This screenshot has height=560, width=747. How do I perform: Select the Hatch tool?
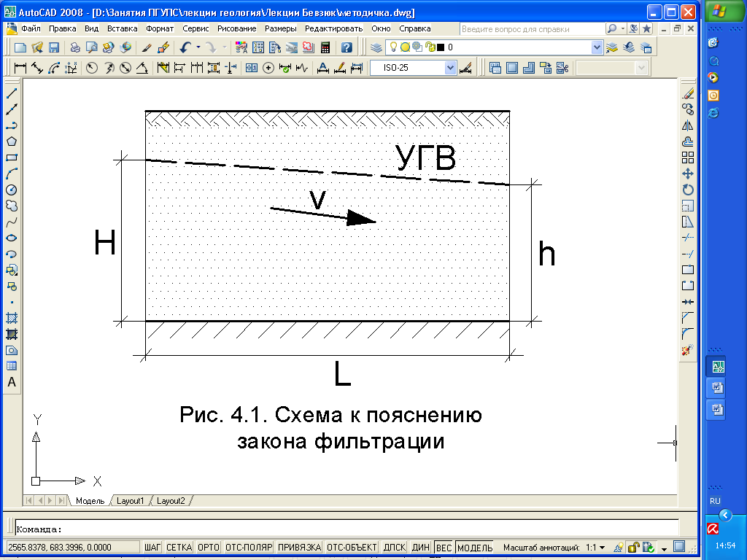pos(12,318)
